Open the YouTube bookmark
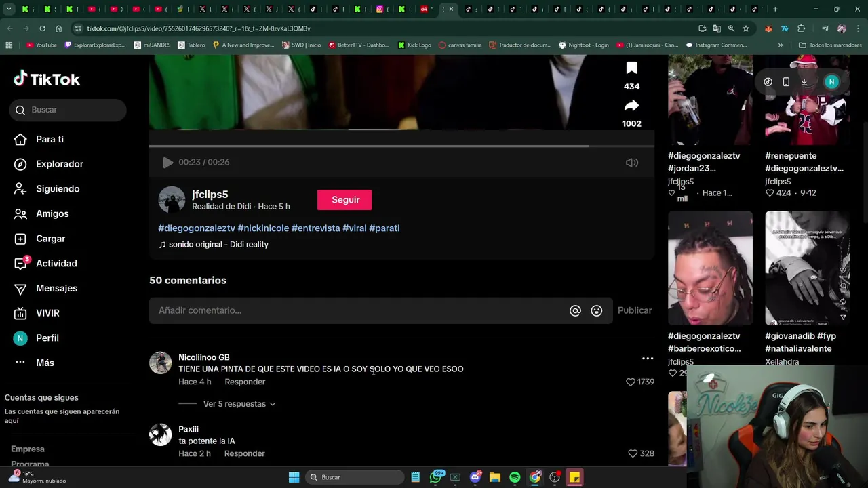Image resolution: width=868 pixels, height=488 pixels. (41, 45)
